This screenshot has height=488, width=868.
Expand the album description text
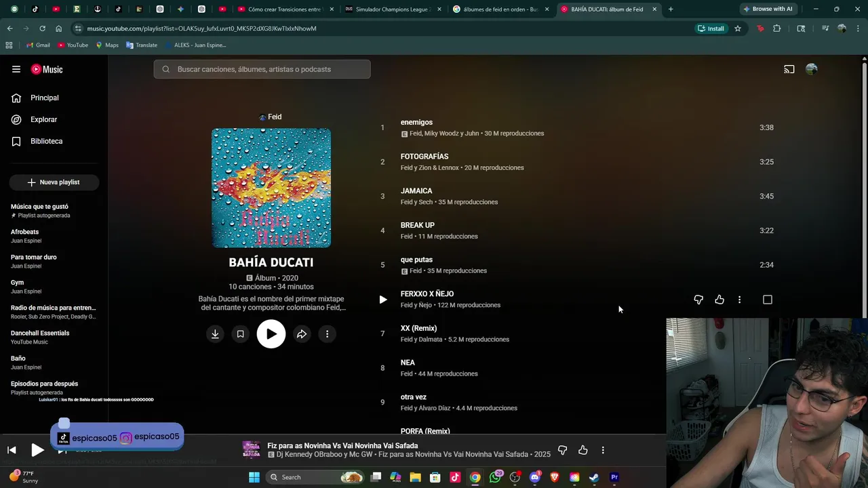coord(271,303)
